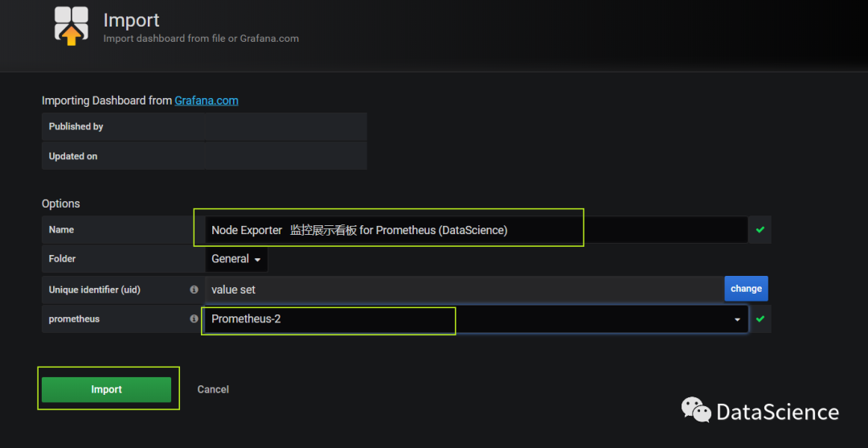Click the blue change button for uid
Image resolution: width=868 pixels, height=448 pixels.
(x=746, y=289)
